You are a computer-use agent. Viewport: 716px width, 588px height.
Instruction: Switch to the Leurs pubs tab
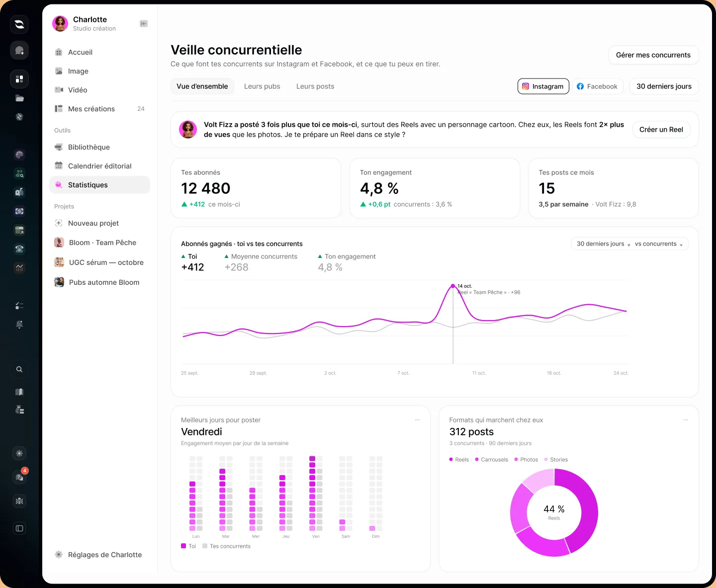(x=262, y=86)
